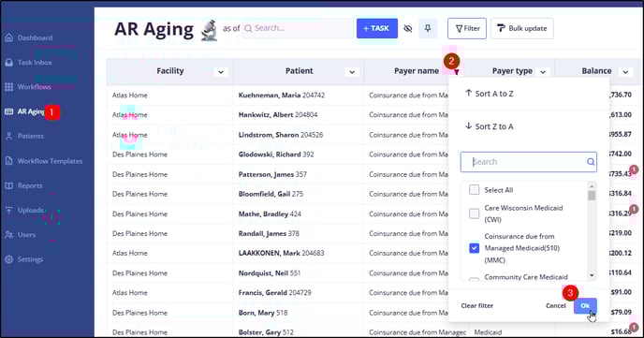Click Clear filter link
The height and width of the screenshot is (338, 644).
pyautogui.click(x=476, y=305)
